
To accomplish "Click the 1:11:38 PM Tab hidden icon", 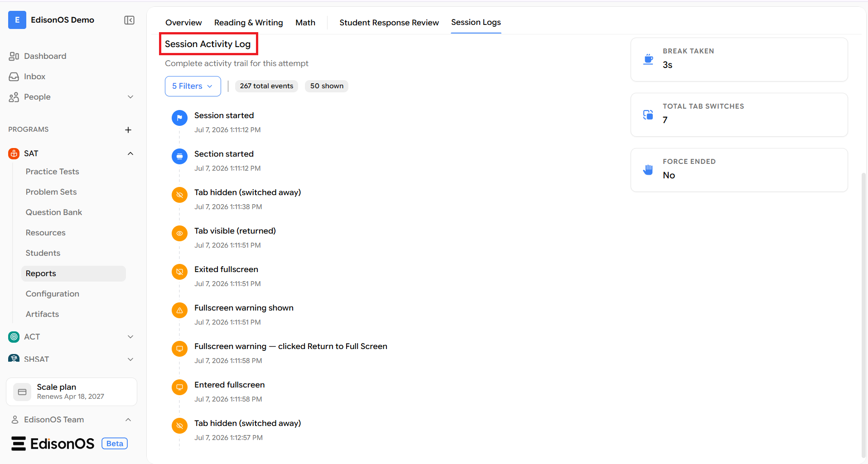I will (x=179, y=195).
